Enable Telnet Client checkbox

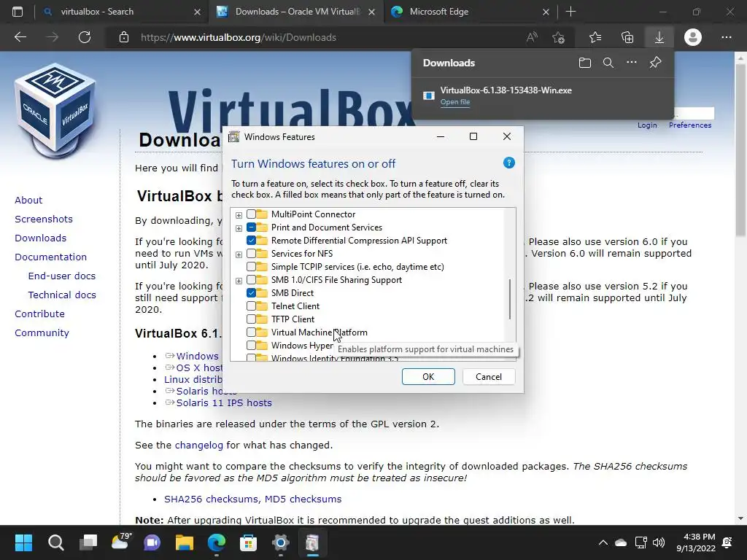(x=251, y=306)
